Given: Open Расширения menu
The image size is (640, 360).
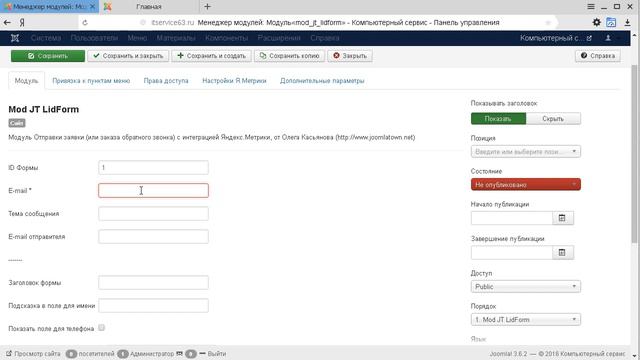Looking at the screenshot, I should coord(279,38).
